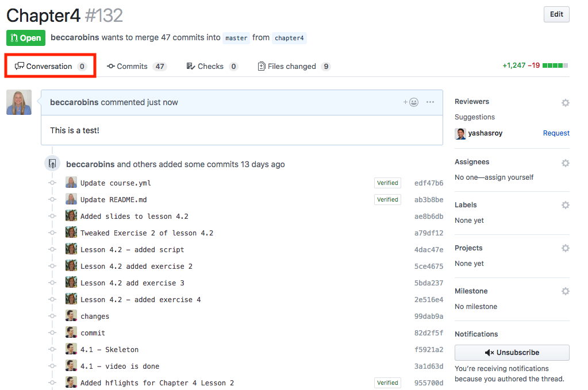Open commit Added hflights for Chapter 4 Lesson 2
588x390 pixels.
(x=157, y=383)
